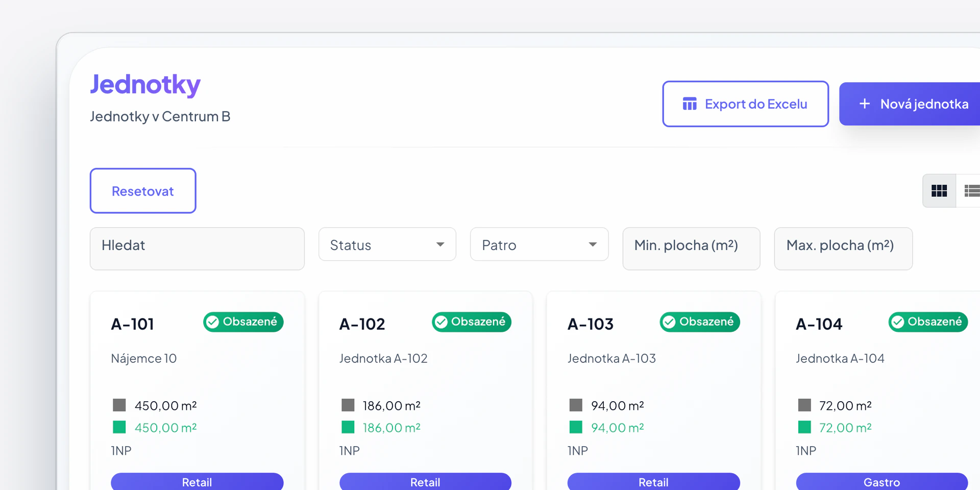Click the green area square on A-103

[576, 427]
